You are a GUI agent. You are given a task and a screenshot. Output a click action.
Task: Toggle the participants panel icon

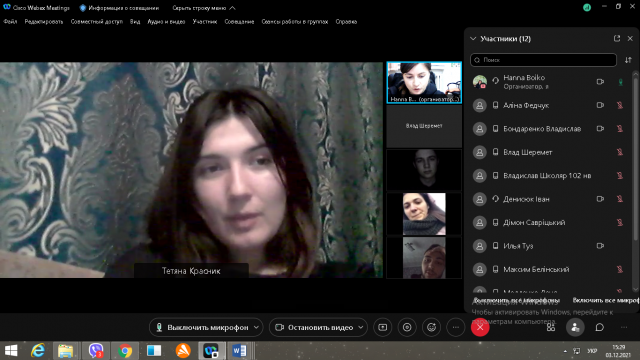(575, 327)
